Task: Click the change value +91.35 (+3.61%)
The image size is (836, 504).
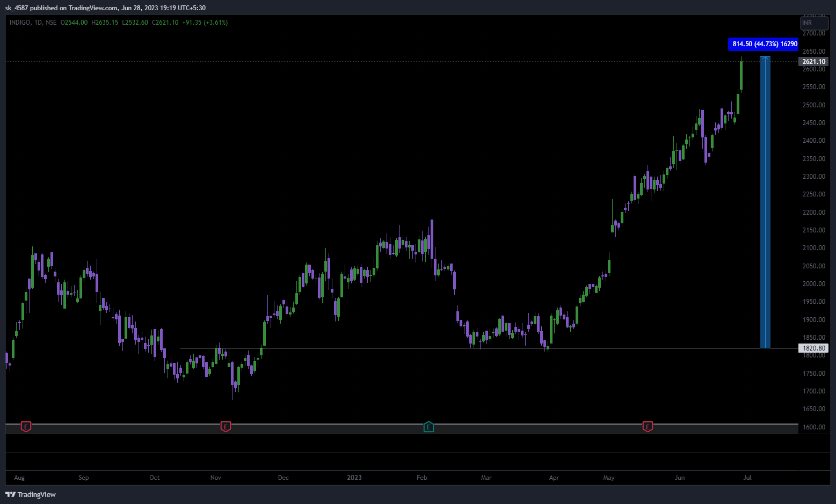Action: [x=205, y=23]
